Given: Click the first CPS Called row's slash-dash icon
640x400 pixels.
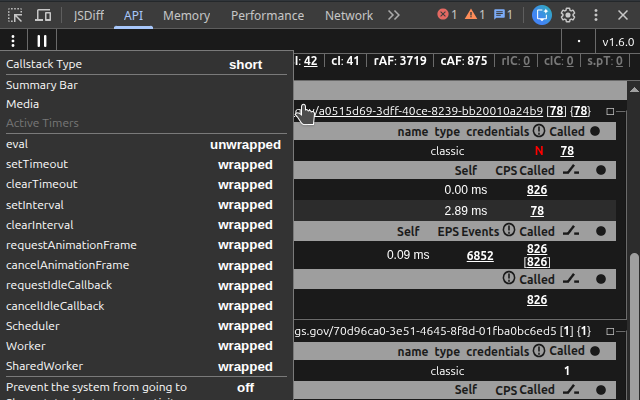Looking at the screenshot, I should (x=571, y=171).
